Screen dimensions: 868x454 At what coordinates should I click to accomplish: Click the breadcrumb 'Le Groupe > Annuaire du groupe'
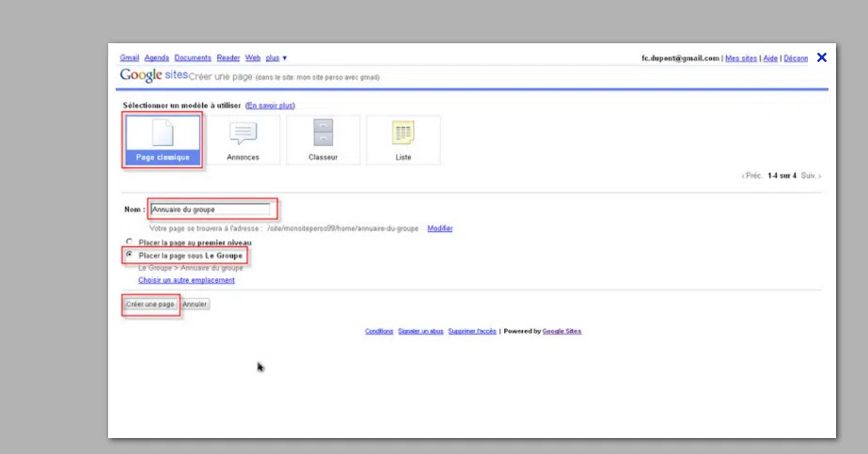(x=190, y=268)
